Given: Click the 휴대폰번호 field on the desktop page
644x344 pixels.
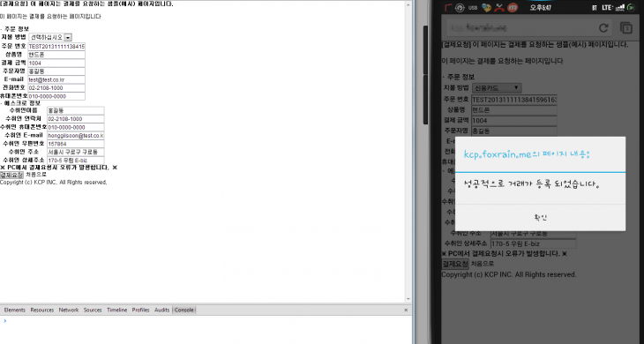Looking at the screenshot, I should (x=56, y=96).
